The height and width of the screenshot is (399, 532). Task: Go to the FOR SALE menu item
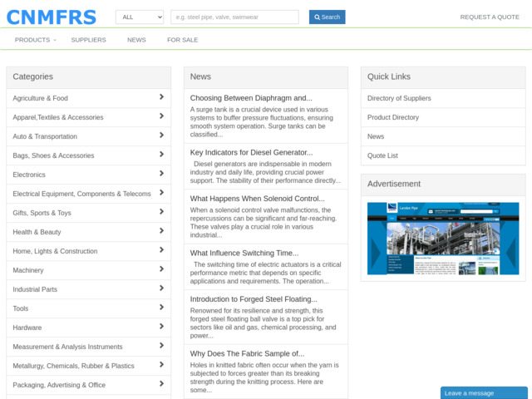182,40
